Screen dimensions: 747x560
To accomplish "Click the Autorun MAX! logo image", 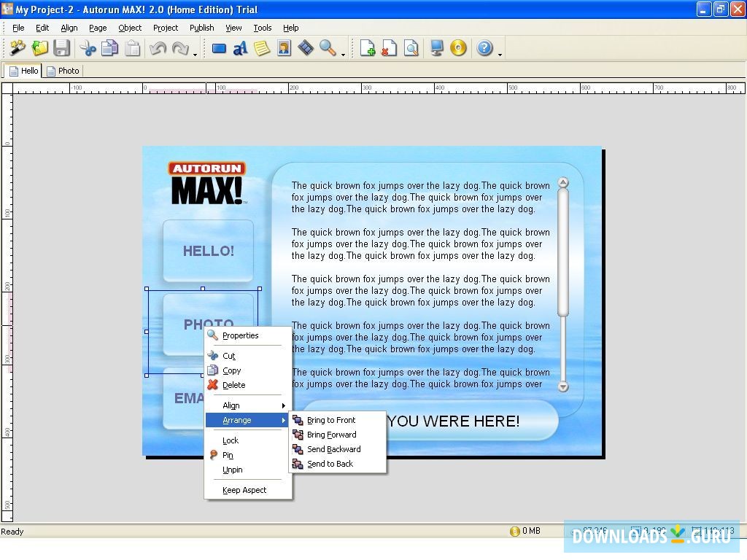I will [x=207, y=183].
